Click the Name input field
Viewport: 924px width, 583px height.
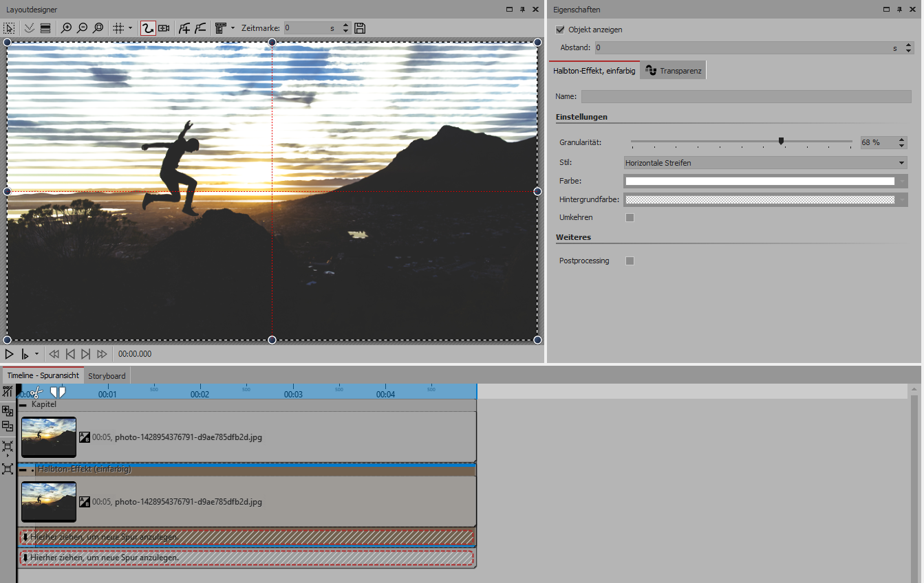pos(746,97)
